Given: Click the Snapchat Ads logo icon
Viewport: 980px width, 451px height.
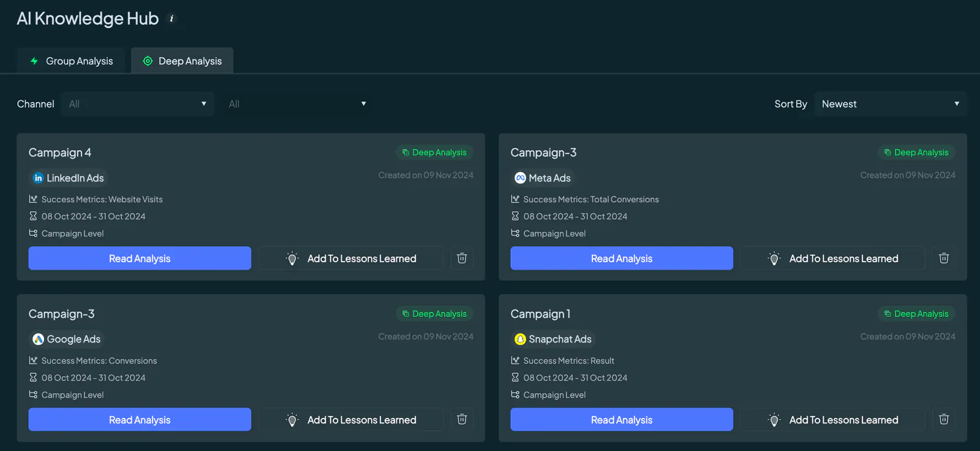Looking at the screenshot, I should pyautogui.click(x=520, y=339).
